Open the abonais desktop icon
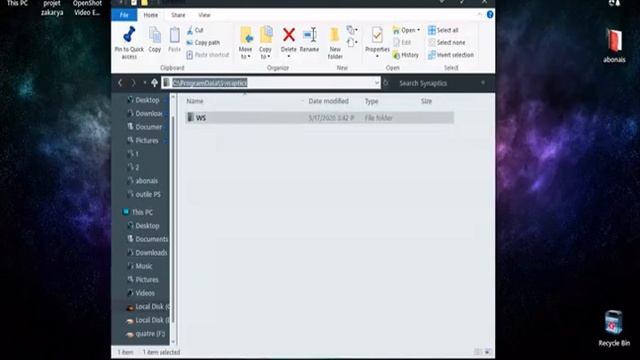640x360 pixels. click(x=614, y=46)
